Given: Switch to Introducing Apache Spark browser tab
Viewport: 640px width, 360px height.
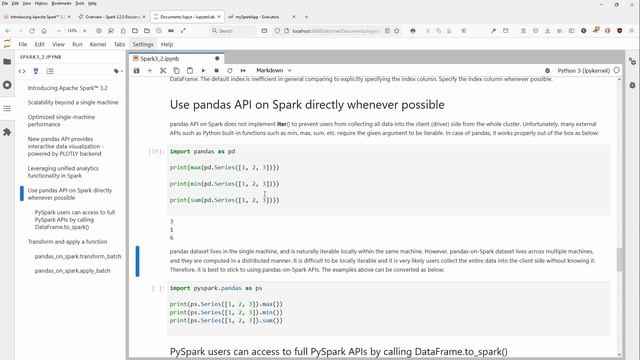Looking at the screenshot, I should click(x=36, y=17).
